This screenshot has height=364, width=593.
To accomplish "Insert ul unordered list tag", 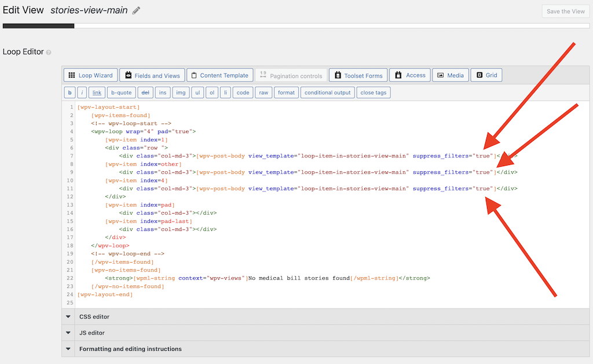I will click(x=197, y=93).
